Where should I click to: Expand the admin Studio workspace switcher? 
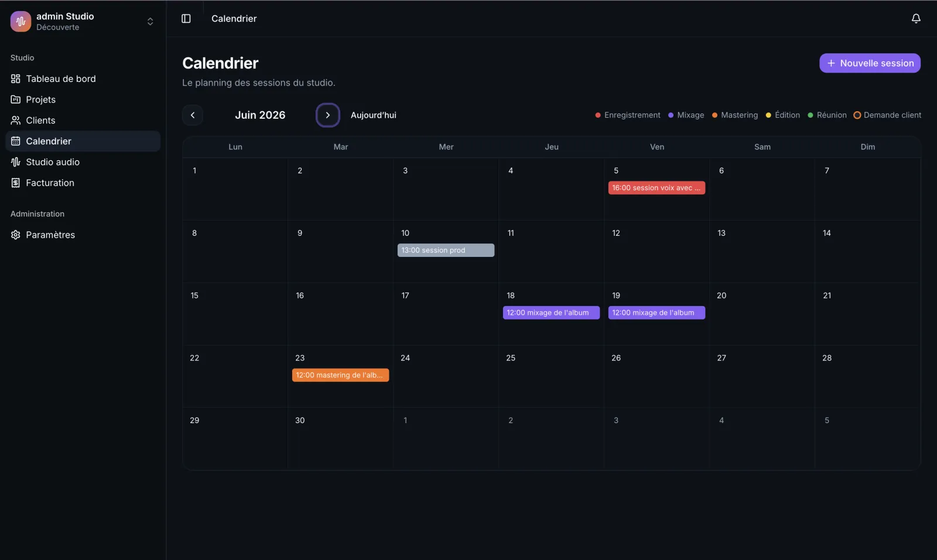(x=150, y=22)
